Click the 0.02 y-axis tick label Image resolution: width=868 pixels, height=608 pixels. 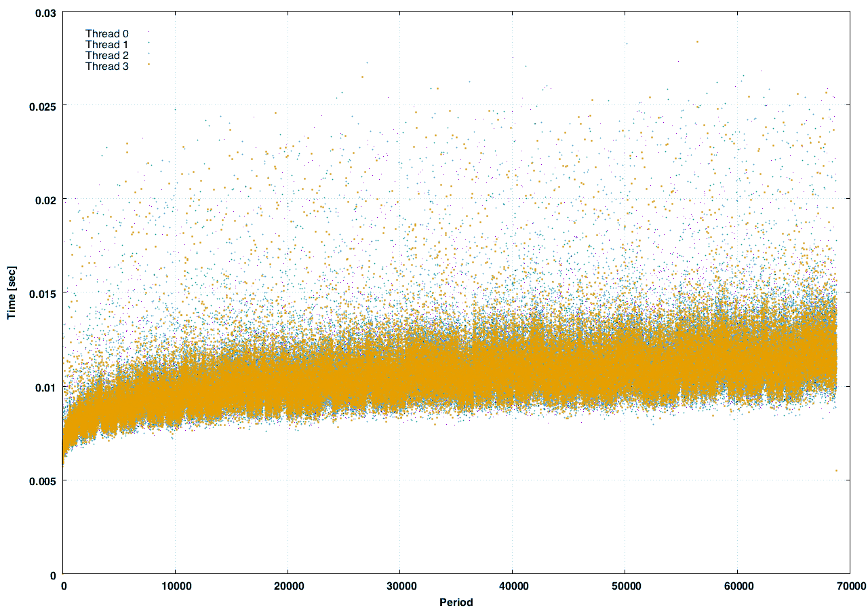point(45,199)
